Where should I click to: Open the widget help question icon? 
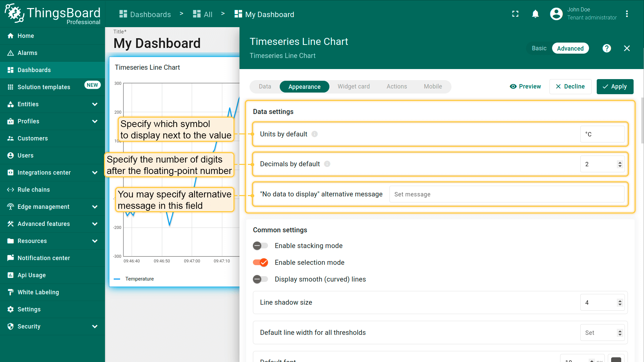pyautogui.click(x=606, y=48)
